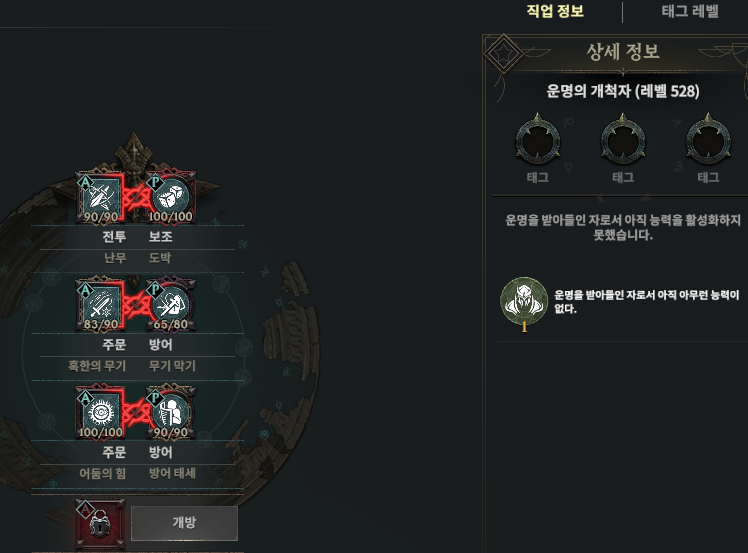Select the first empty 태그 slot
748x553 pixels.
pos(538,141)
